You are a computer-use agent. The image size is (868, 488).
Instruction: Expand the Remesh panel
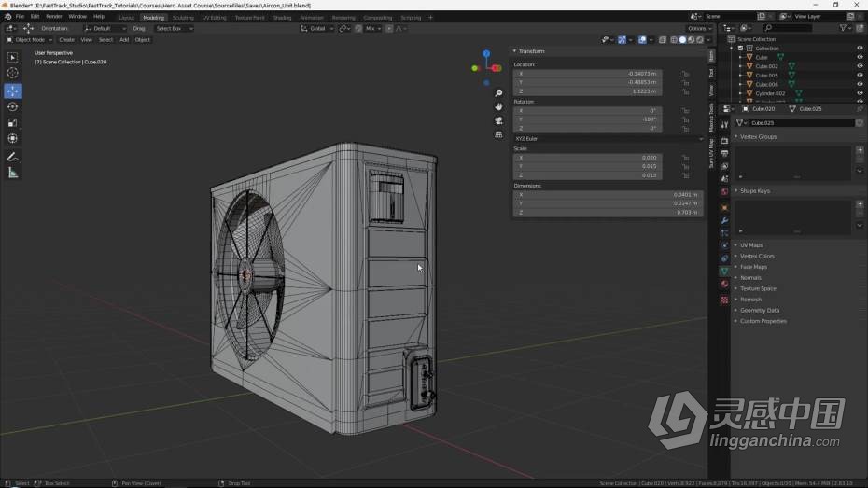point(750,300)
